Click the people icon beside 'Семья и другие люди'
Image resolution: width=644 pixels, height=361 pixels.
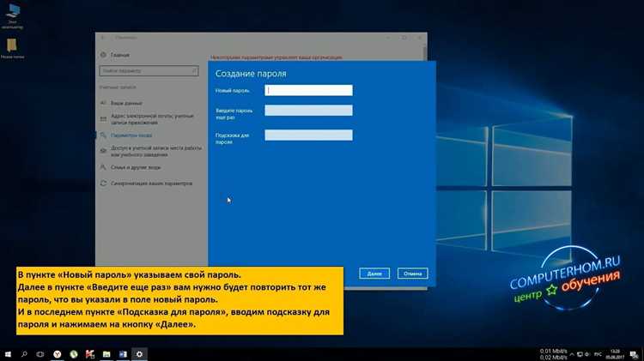(104, 167)
